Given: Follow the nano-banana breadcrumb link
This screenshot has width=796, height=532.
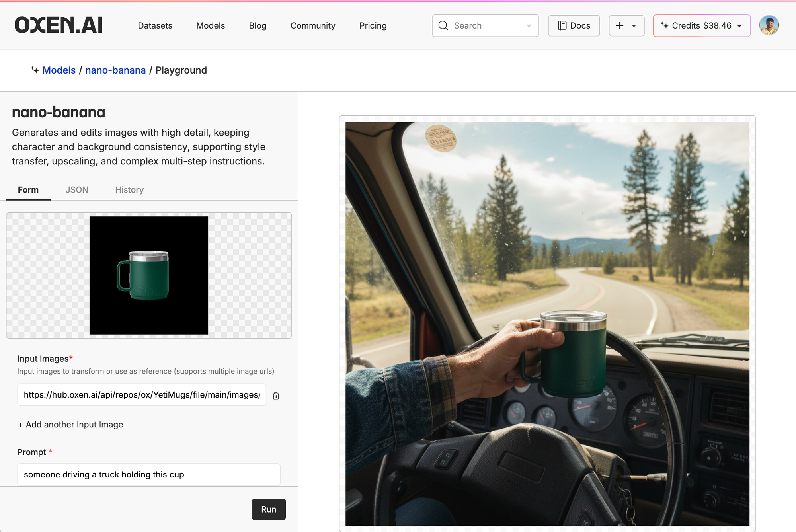Looking at the screenshot, I should point(115,70).
